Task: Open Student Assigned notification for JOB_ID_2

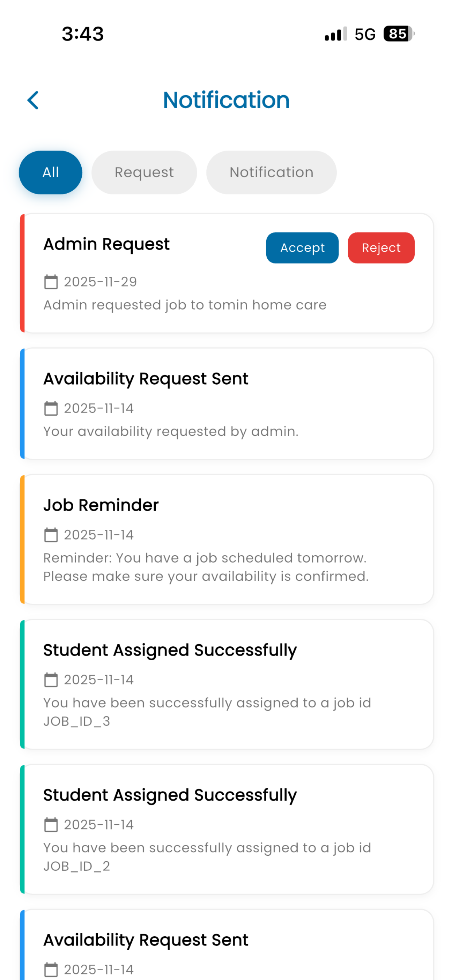Action: tap(227, 829)
